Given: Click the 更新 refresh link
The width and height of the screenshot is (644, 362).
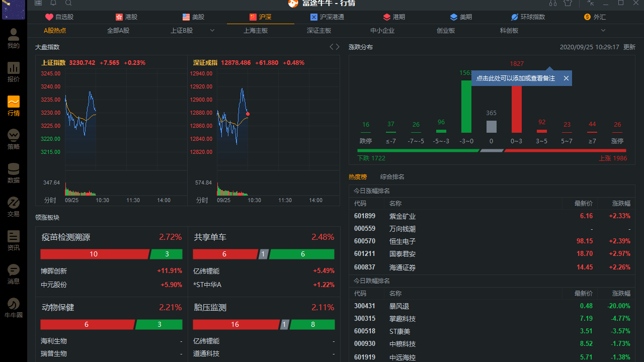Looking at the screenshot, I should [629, 46].
